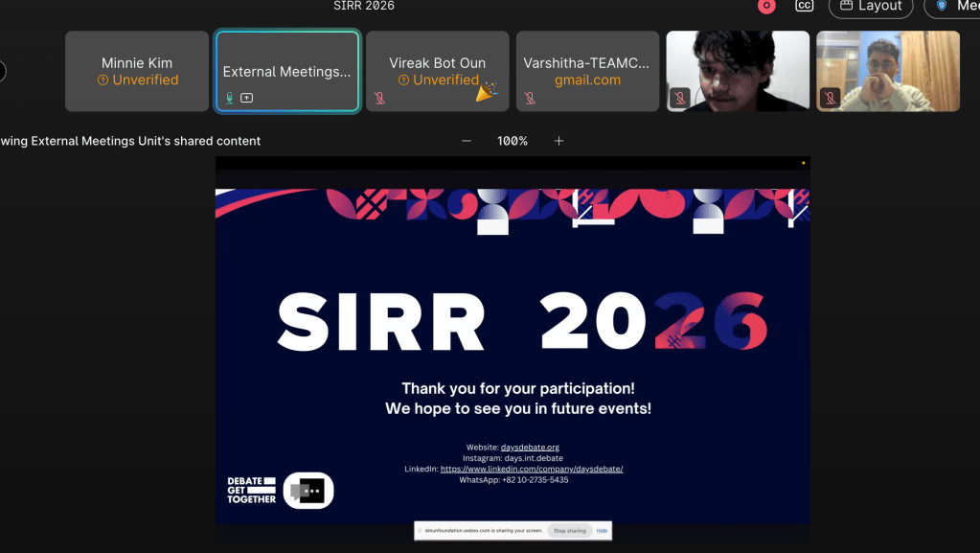Select the External Meetings Unit tile
The width and height of the screenshot is (980, 553).
(x=287, y=71)
